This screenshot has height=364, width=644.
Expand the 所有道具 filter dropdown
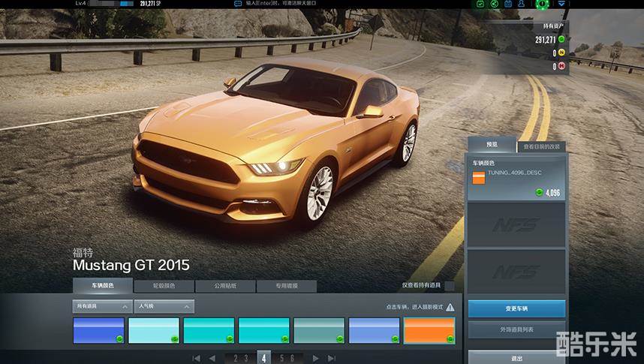(101, 306)
